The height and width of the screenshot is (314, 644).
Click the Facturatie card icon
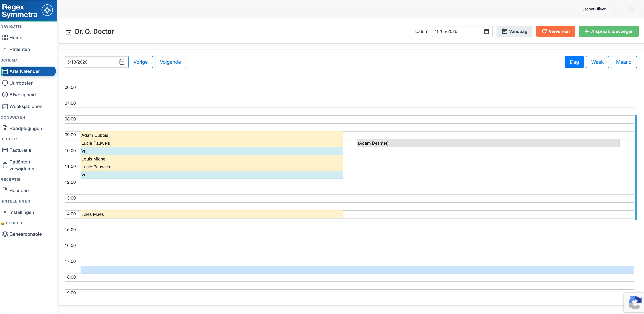tap(5, 150)
